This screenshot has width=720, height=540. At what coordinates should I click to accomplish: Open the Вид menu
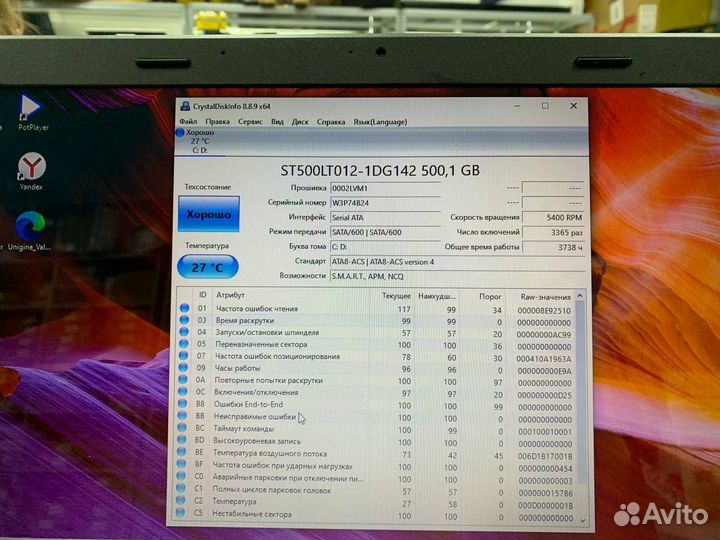point(277,122)
